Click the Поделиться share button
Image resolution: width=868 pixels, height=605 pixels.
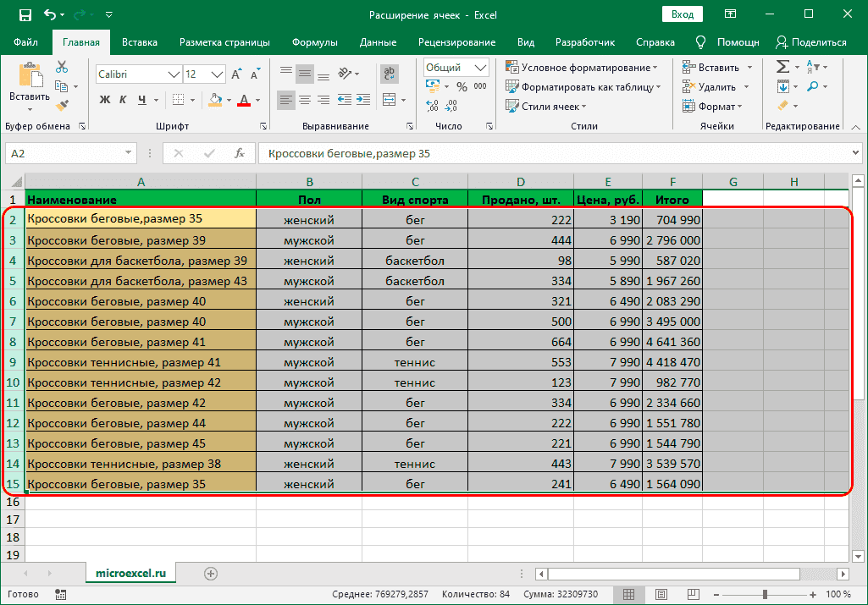coord(811,42)
